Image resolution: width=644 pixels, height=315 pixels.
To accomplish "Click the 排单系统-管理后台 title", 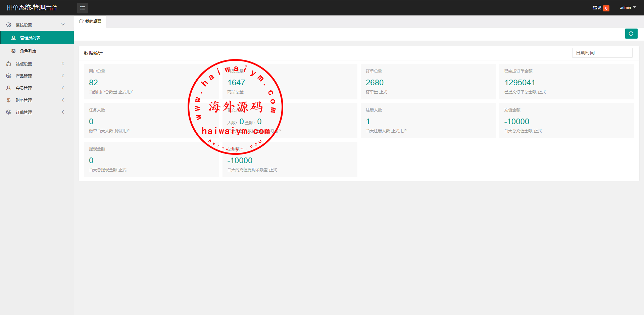I will coord(32,8).
